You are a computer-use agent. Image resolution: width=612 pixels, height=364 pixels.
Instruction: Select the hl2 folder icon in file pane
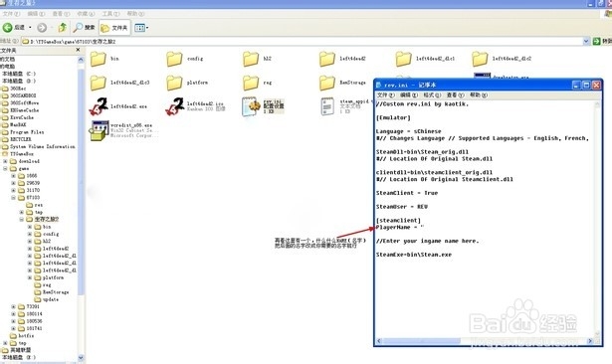tap(251, 59)
